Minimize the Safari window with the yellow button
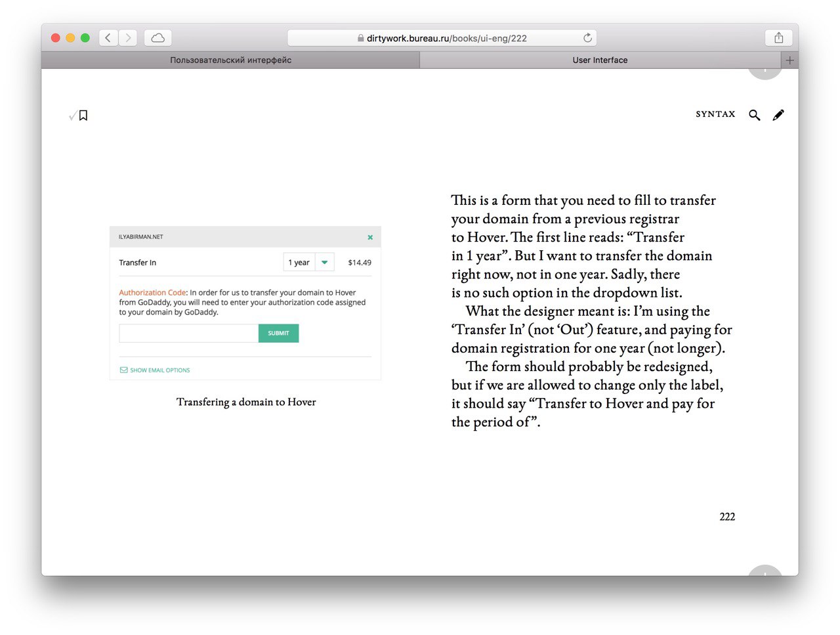 point(70,38)
